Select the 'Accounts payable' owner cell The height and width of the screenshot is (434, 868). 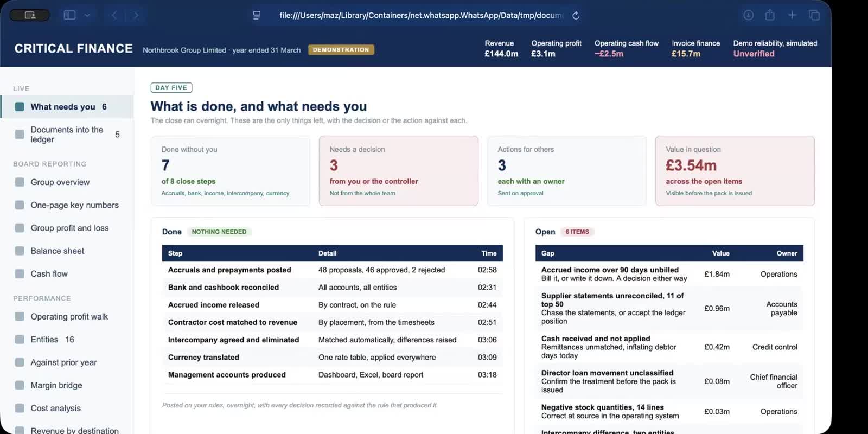pyautogui.click(x=781, y=308)
